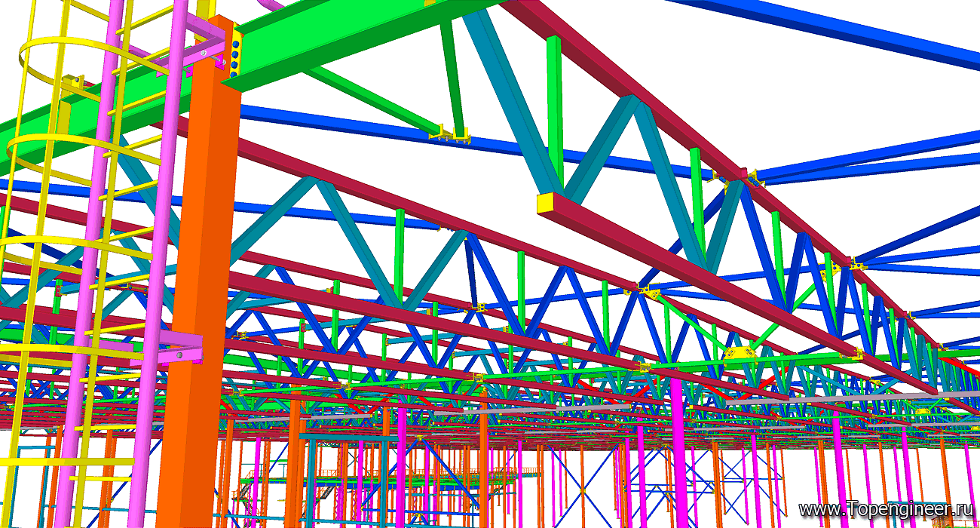Viewport: 980px width, 528px height.
Task: Pick the yellow end plate of crimson chord
Action: coord(545,204)
